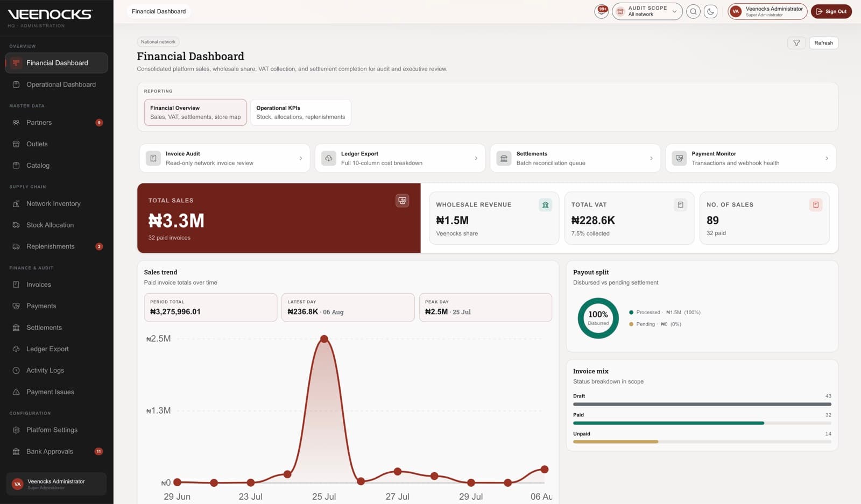
Task: Click the Sign Out button
Action: pyautogui.click(x=831, y=11)
